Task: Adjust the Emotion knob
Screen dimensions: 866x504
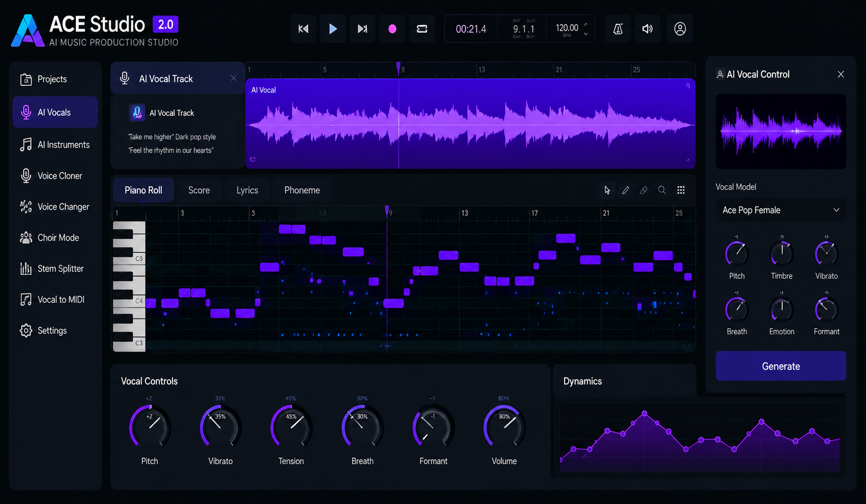Action: tap(782, 309)
